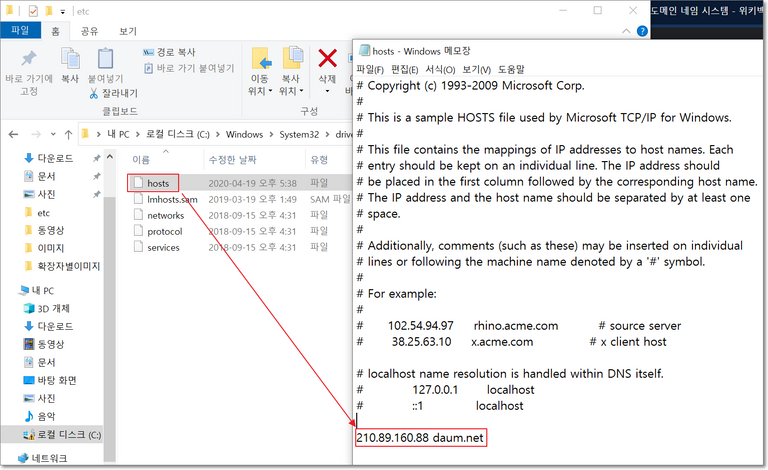The image size is (768, 470).
Task: Click the Pin to Quick access icon
Action: tap(28, 58)
